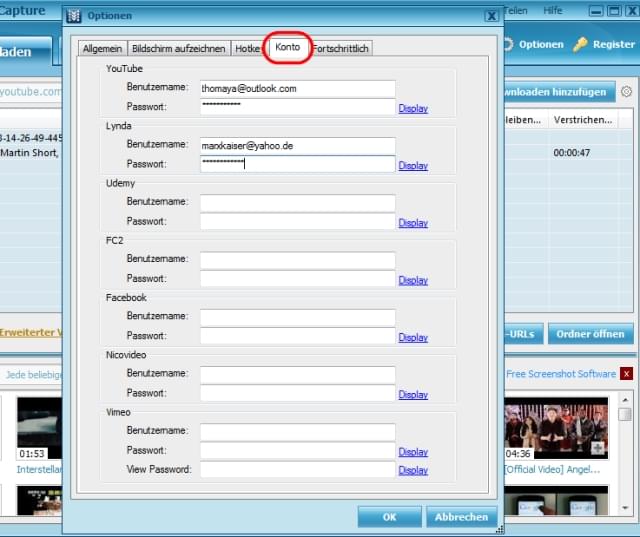This screenshot has height=537, width=640.
Task: Click Abbrechen to cancel options
Action: pyautogui.click(x=462, y=517)
